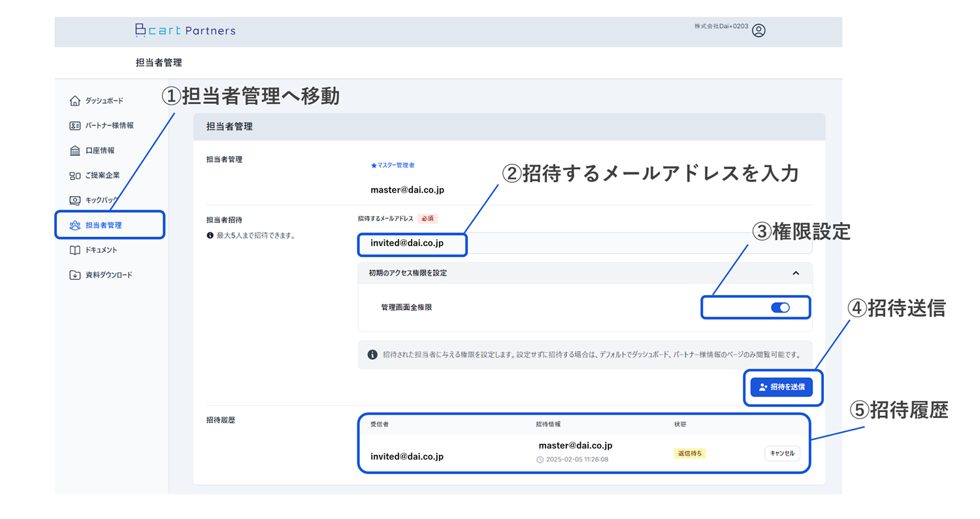Screen dimensions: 980x519
Task: Click the info icon in the permissions notice
Action: tap(372, 354)
